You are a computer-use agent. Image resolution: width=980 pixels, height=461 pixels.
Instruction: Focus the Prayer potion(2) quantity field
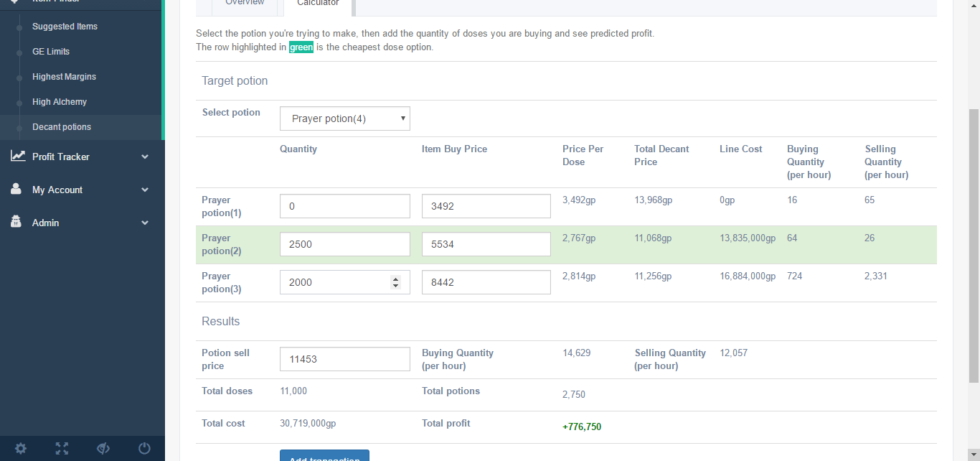[344, 244]
